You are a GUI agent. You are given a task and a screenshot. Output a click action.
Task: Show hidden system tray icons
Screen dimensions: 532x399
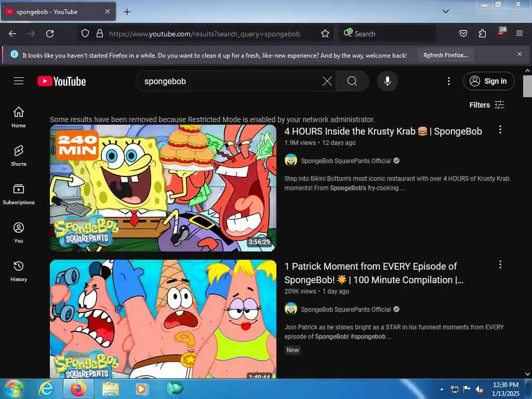[x=442, y=389]
